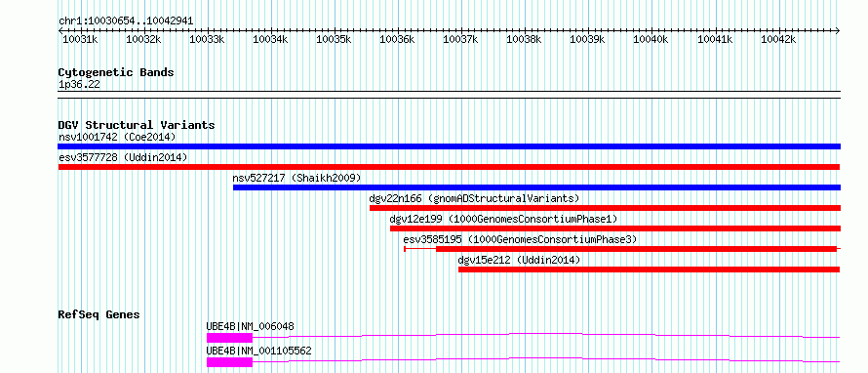Screen dimensions: 868x373
Task: Click the esv3577728 (Uddin2014) label
Action: (123, 157)
